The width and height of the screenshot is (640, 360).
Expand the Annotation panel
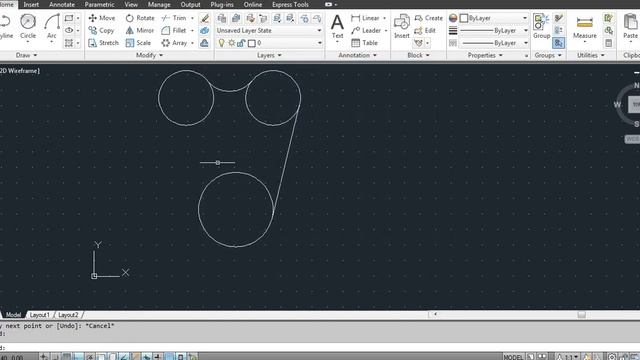tap(358, 55)
